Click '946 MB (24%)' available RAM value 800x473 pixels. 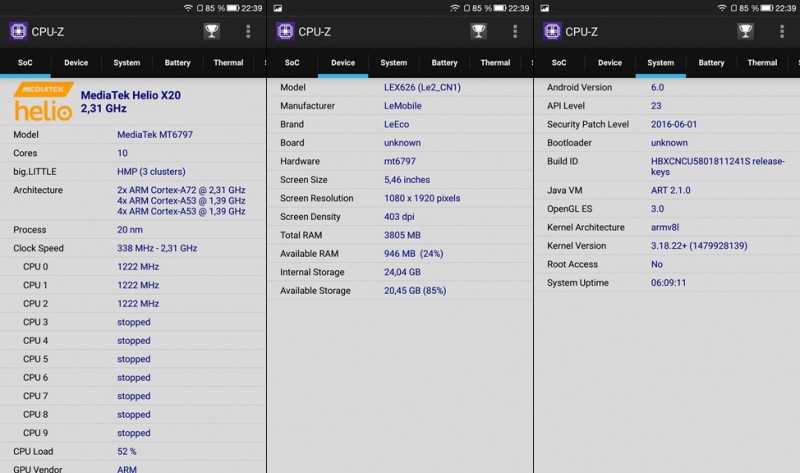[413, 254]
